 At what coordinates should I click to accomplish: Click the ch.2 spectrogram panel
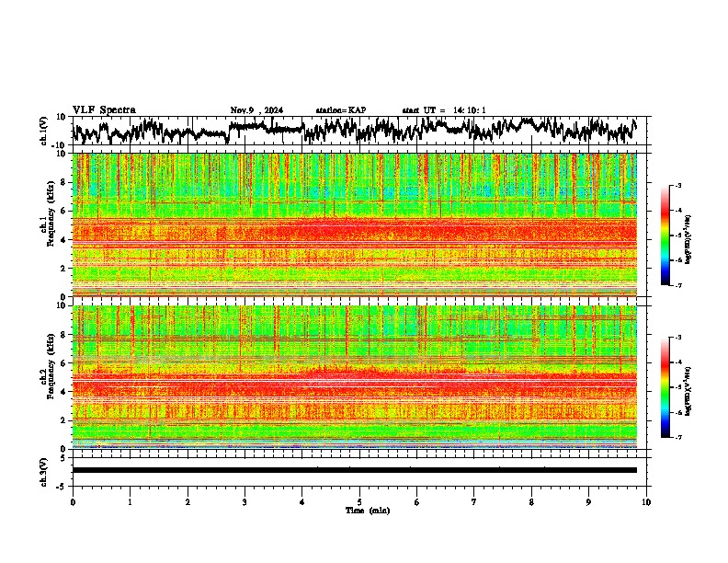(x=355, y=377)
